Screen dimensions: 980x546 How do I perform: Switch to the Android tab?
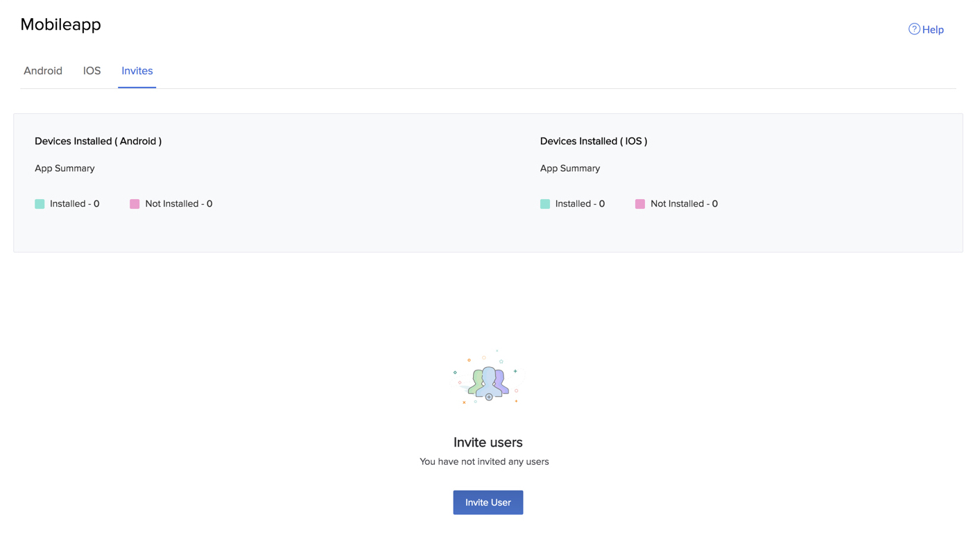pos(43,71)
